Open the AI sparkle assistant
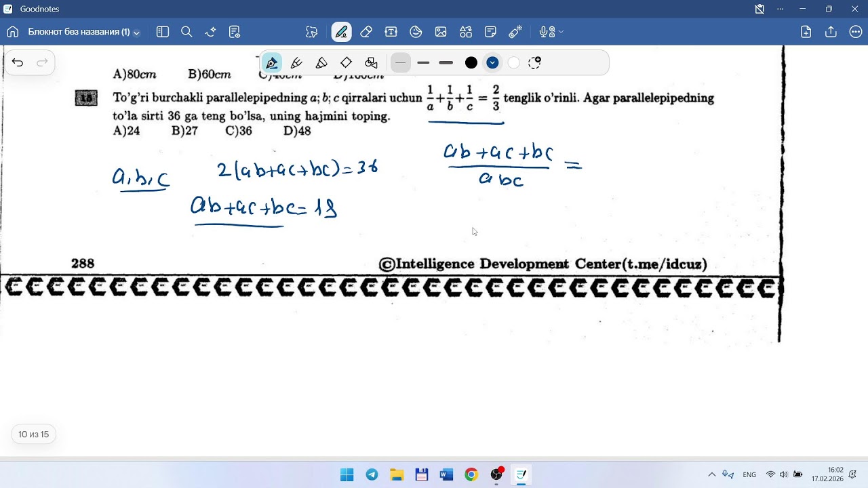 pos(210,32)
